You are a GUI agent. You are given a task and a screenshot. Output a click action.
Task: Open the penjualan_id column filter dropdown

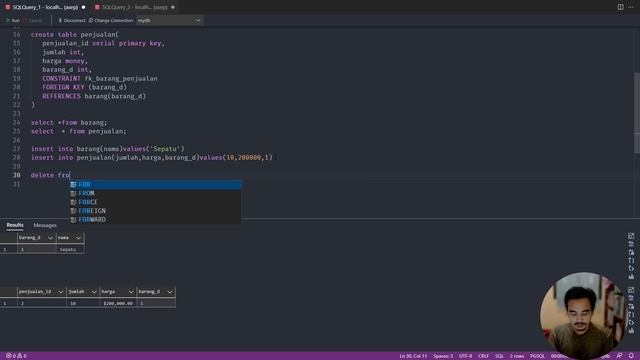(61, 291)
